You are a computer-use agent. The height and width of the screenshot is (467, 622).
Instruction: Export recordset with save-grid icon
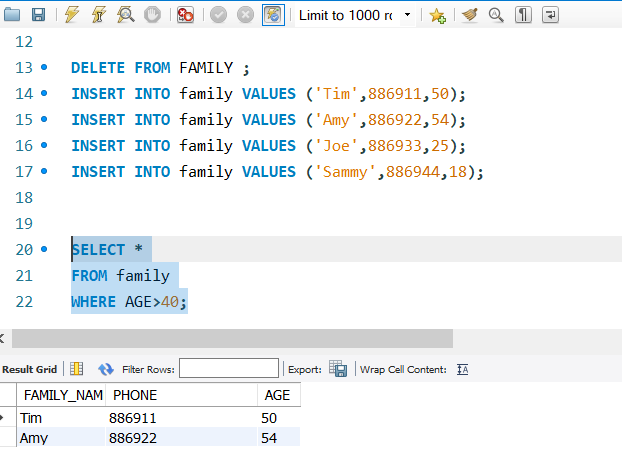pos(338,369)
